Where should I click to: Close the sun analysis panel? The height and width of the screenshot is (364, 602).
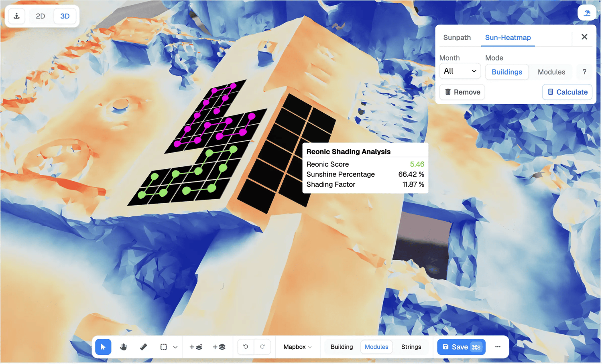584,37
